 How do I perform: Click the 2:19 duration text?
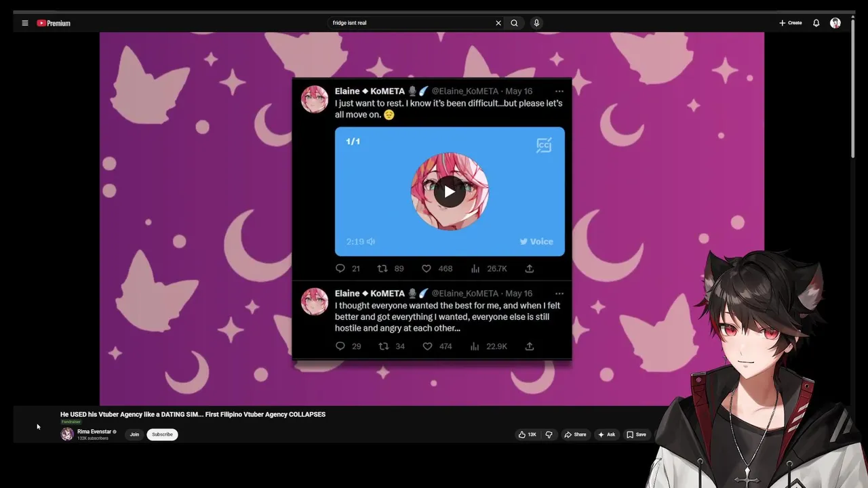click(x=355, y=242)
